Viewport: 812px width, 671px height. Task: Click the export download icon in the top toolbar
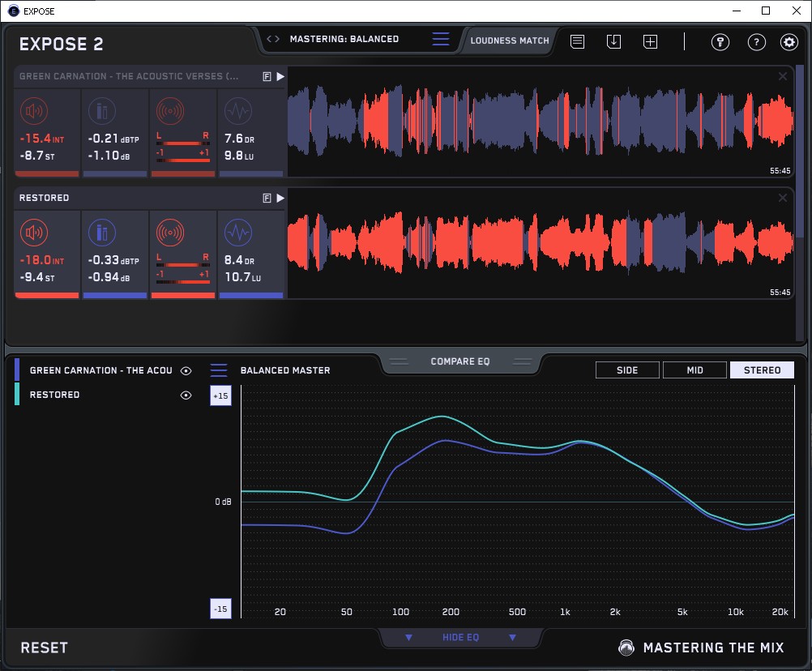(x=613, y=42)
